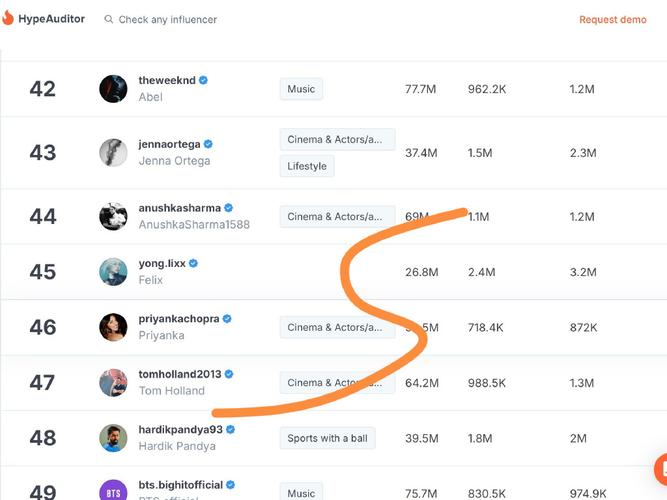Click jennaortega verified badge icon
667x500 pixels.
(208, 144)
